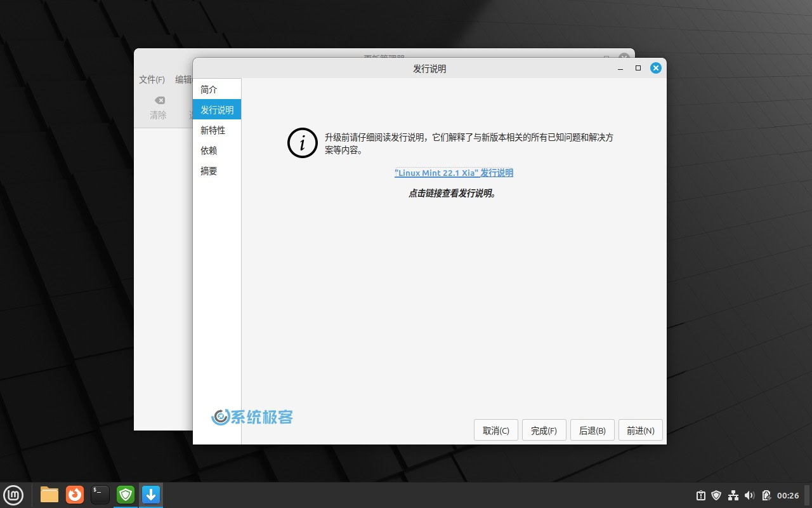Launch the file manager from the panel

[x=49, y=495]
